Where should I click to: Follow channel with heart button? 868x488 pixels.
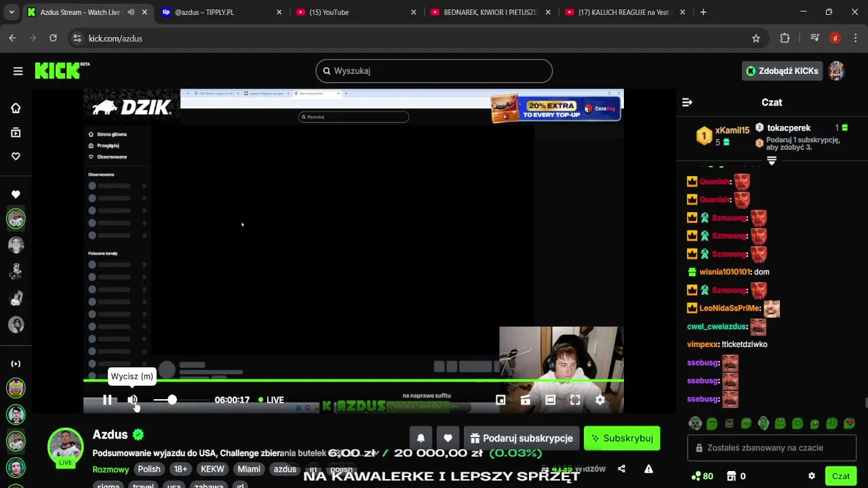(448, 439)
